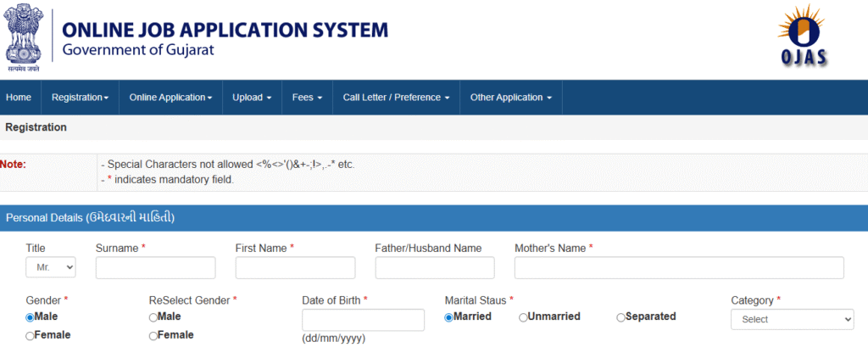Pick Male under ReSelect Gender
The height and width of the screenshot is (353, 868).
click(x=153, y=317)
